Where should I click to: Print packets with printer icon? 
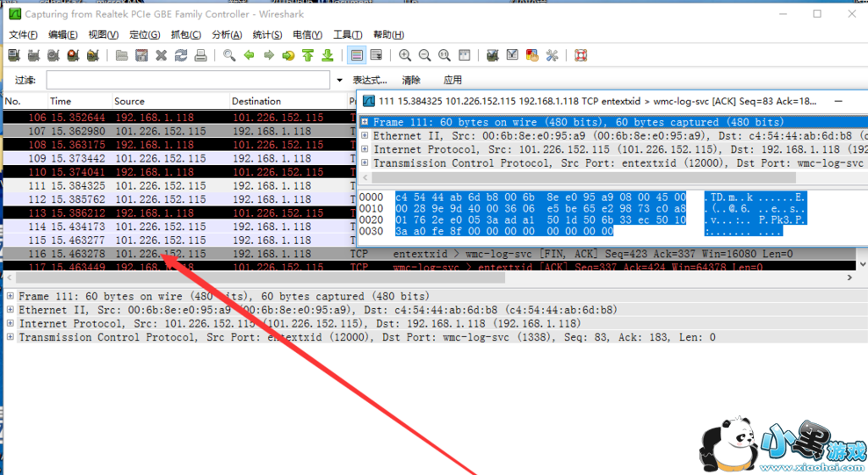[200, 55]
